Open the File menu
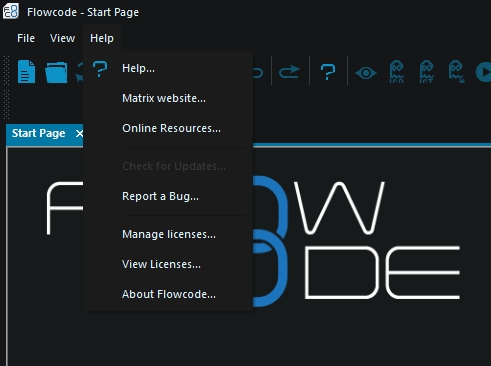The width and height of the screenshot is (491, 366). click(26, 38)
